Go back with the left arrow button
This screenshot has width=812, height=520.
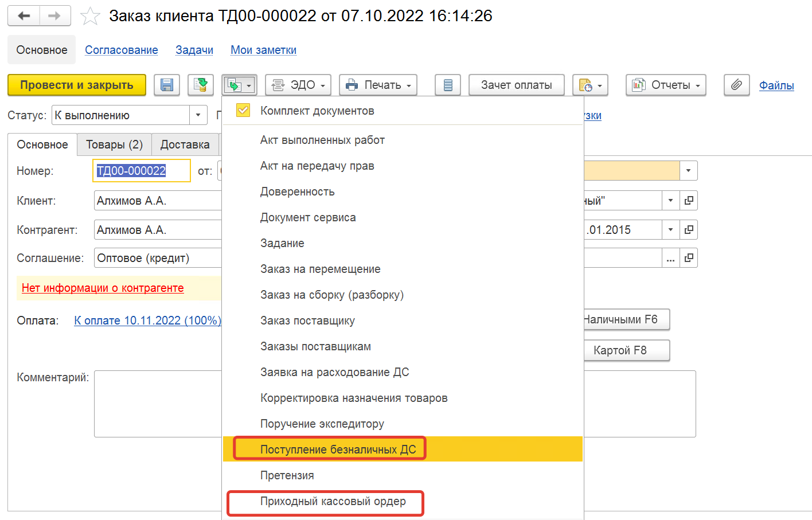coord(24,16)
